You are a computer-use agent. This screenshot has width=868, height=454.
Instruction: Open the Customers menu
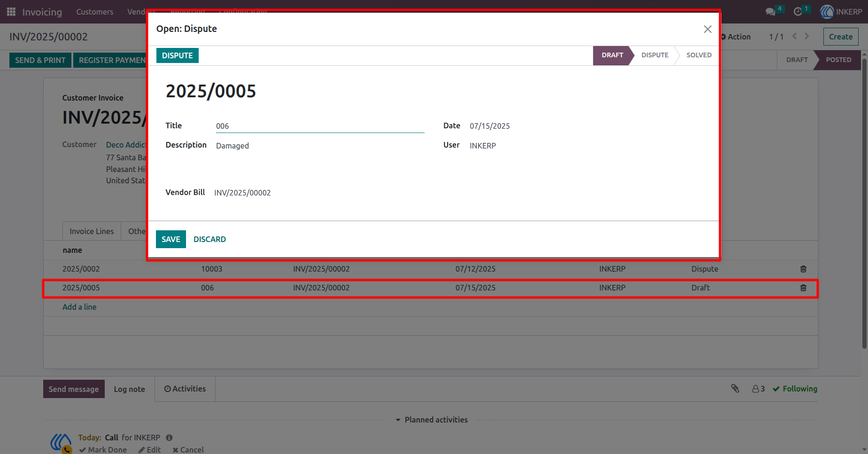[95, 12]
